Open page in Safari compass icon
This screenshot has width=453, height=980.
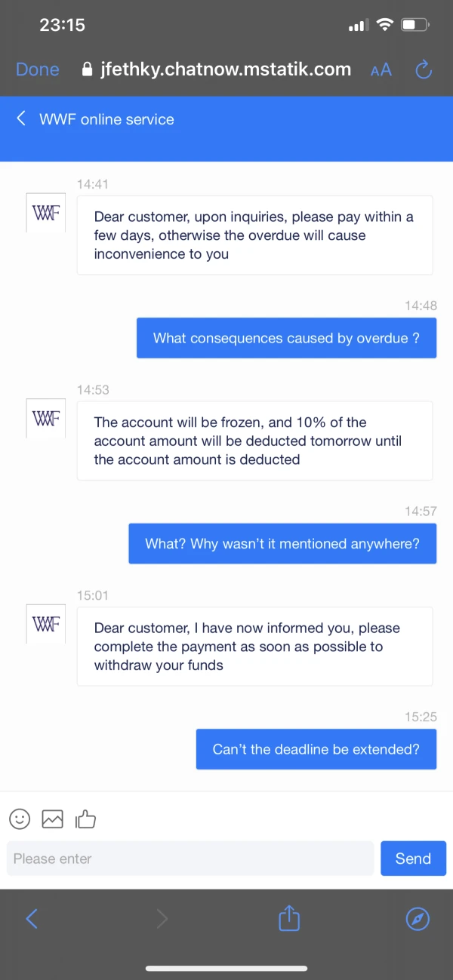pos(418,918)
